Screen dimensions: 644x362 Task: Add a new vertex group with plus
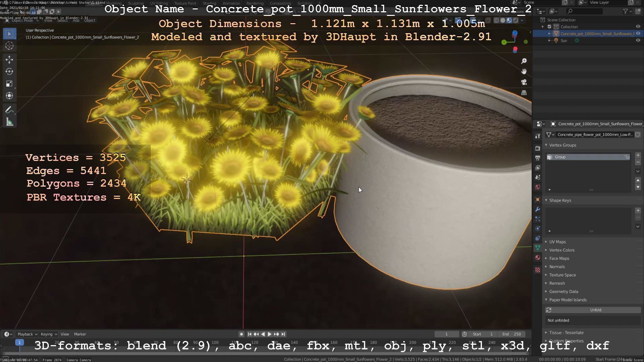tap(638, 155)
